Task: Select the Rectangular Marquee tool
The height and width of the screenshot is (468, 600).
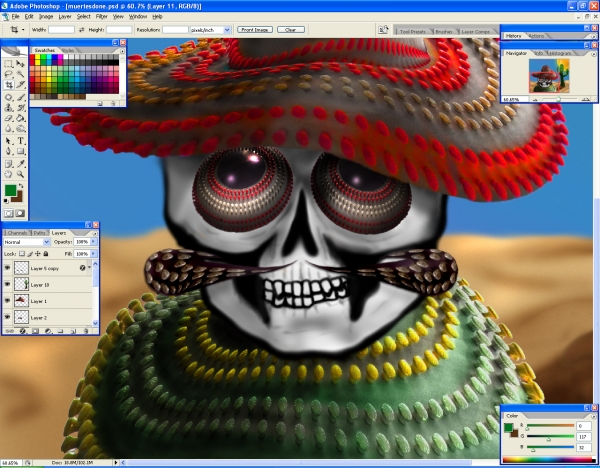Action: 8,64
